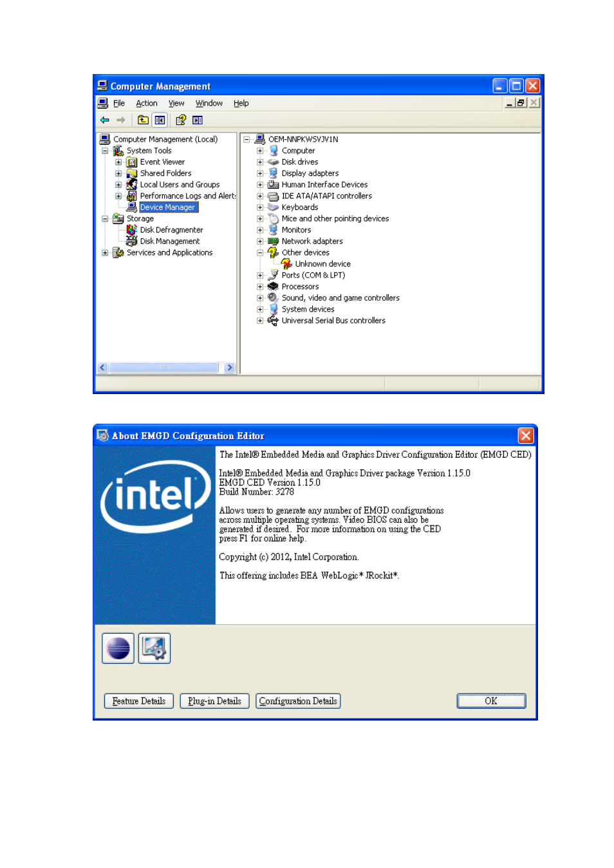Collapse the Other devices node
The height and width of the screenshot is (868, 614).
(260, 253)
